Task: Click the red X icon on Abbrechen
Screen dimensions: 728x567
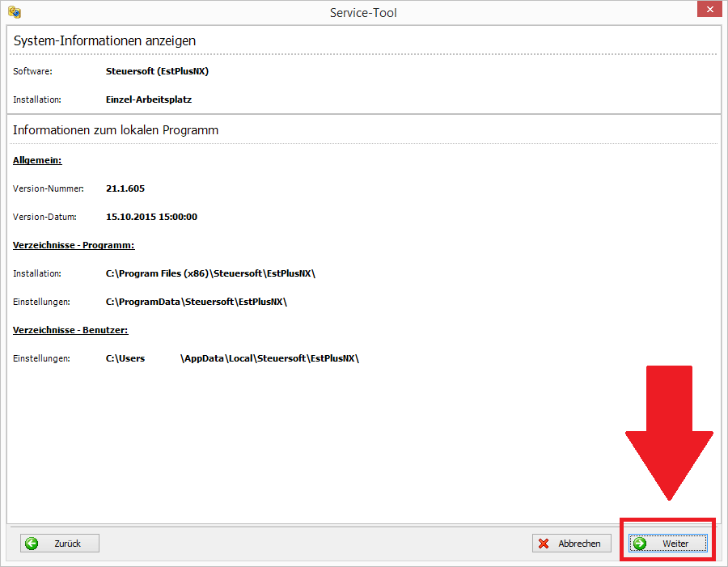Action: [x=544, y=544]
